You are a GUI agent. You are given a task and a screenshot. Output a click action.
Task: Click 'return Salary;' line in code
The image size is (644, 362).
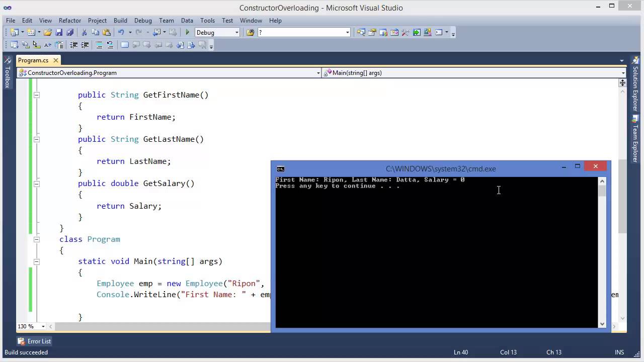(x=129, y=206)
